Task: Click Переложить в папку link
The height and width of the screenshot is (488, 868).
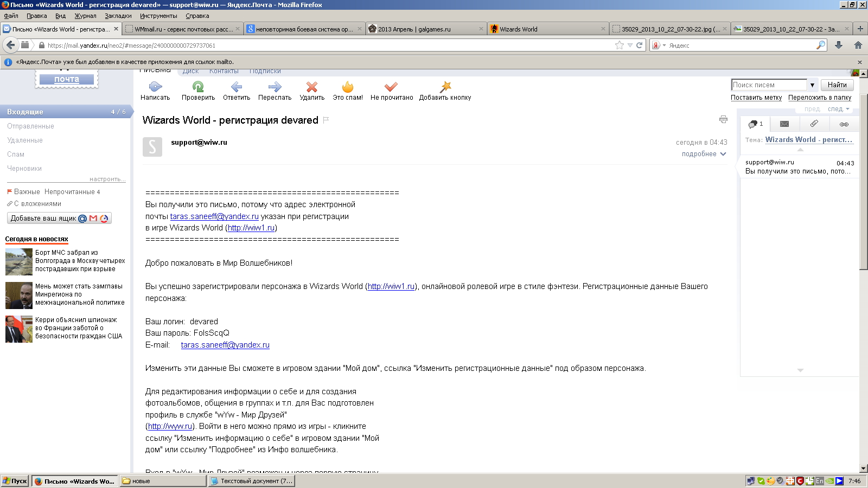Action: [820, 98]
